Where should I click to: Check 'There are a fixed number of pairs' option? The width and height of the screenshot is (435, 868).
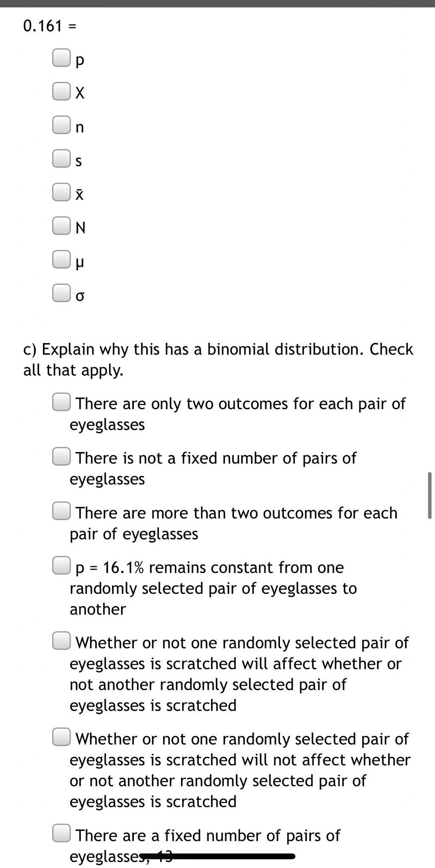click(x=61, y=833)
